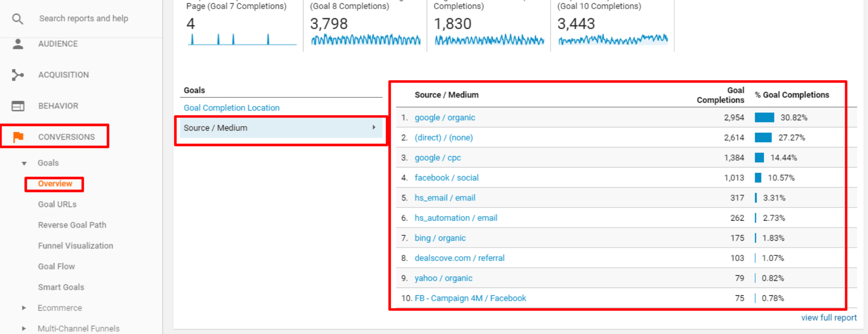Open Reverse Goal Path report
This screenshot has height=334, width=868.
coord(72,225)
